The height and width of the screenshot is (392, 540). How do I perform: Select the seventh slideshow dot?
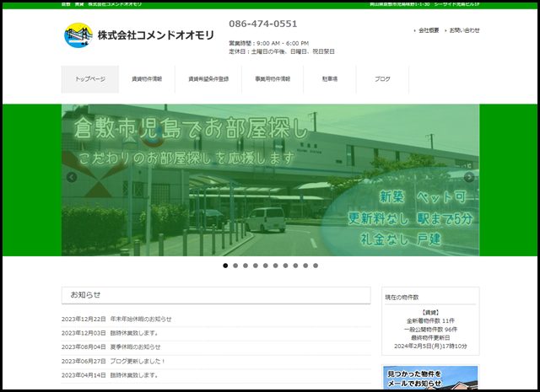click(x=285, y=266)
